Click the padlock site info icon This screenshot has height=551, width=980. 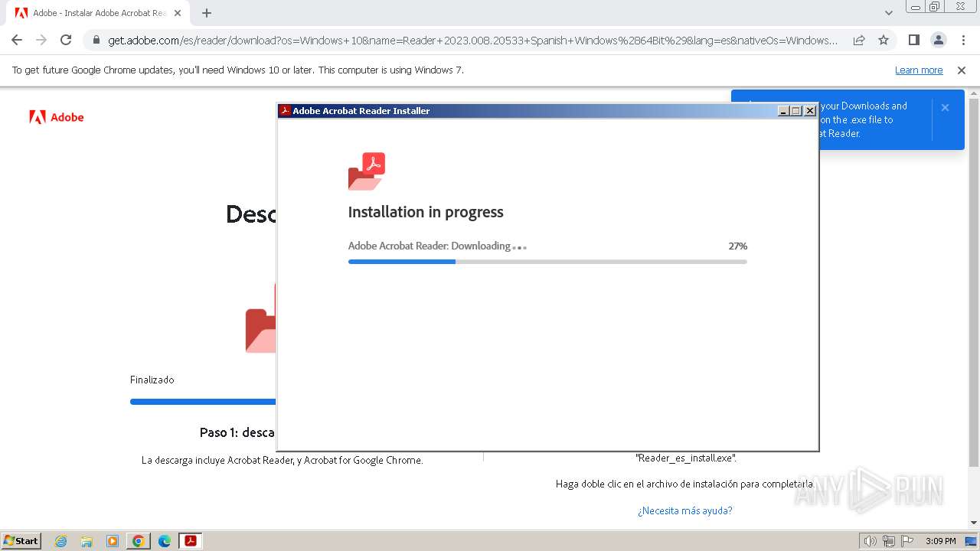click(96, 40)
